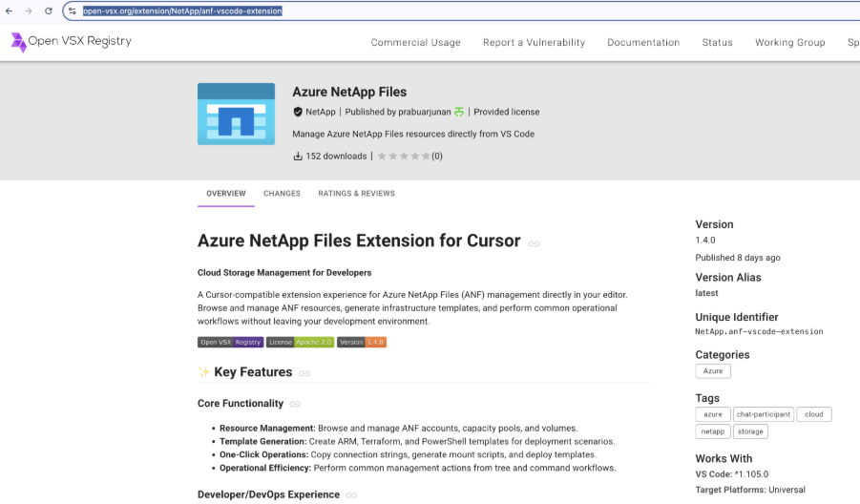860x504 pixels.
Task: Click the Azure NetApp Files extension icon
Action: (236, 115)
